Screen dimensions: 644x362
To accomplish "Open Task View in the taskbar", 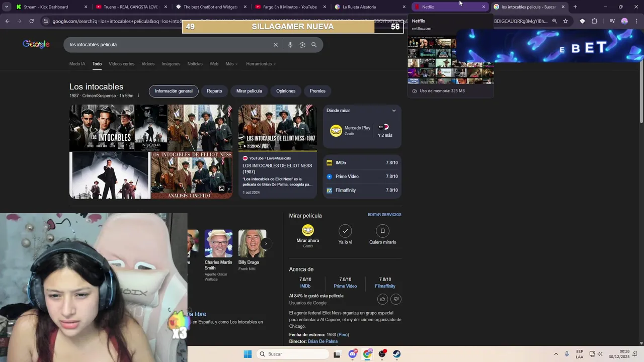I will click(x=337, y=354).
